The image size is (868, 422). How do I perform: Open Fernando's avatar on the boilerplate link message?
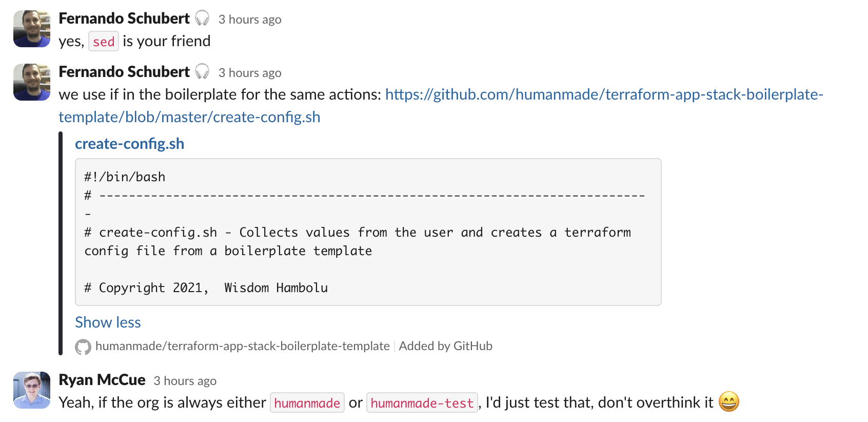pyautogui.click(x=32, y=82)
